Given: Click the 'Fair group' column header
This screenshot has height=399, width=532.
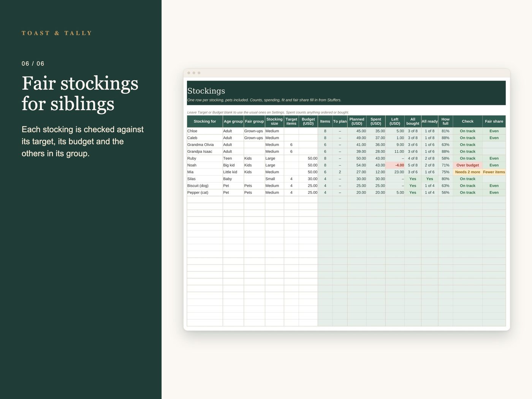Looking at the screenshot, I should (254, 122).
